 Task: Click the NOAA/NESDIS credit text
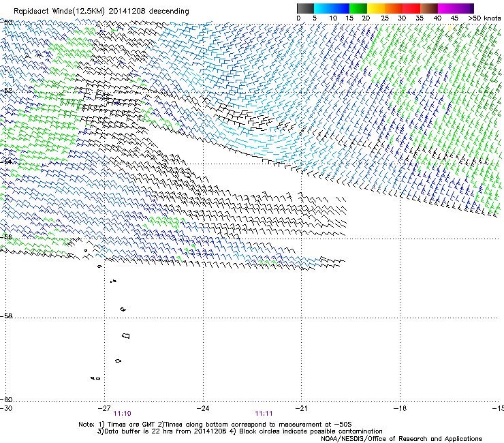click(x=401, y=438)
